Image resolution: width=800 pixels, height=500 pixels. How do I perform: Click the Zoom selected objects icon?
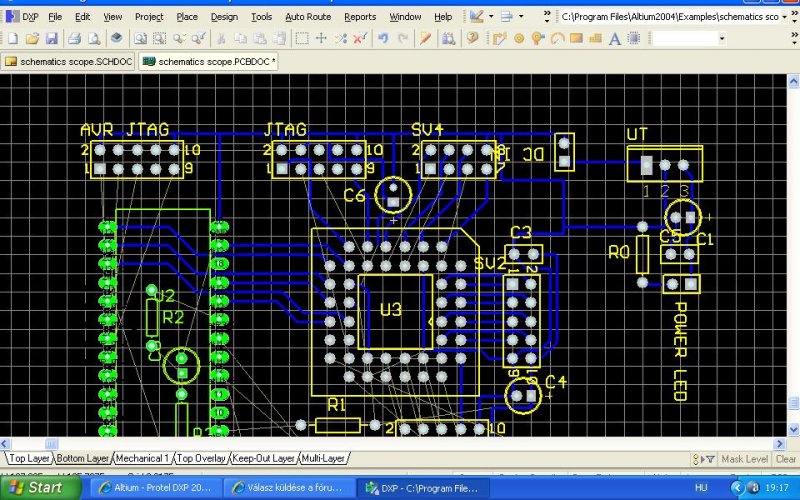tap(179, 38)
